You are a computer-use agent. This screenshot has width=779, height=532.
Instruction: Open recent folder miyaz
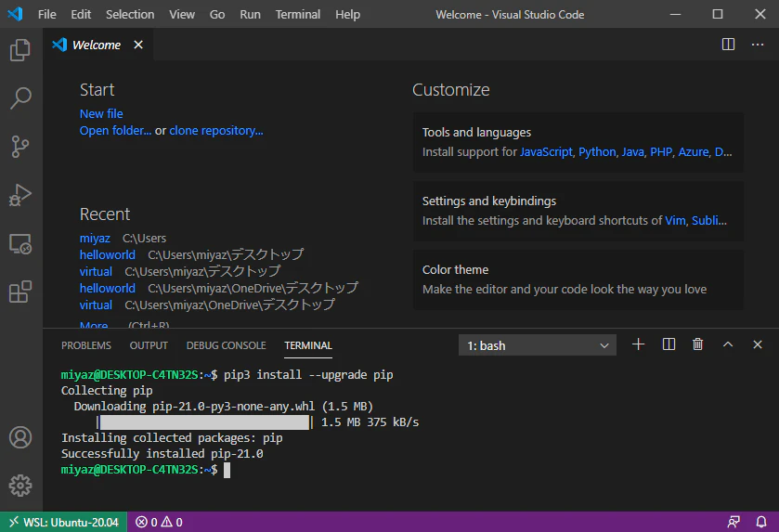tap(95, 239)
